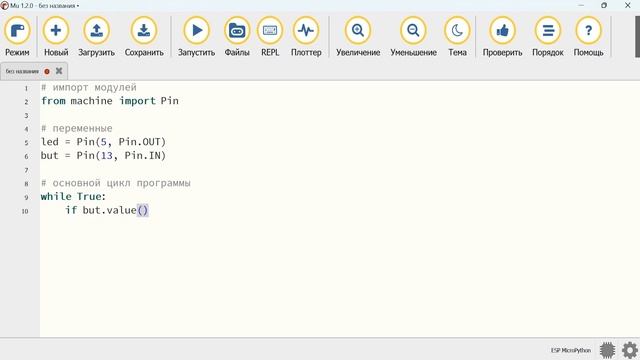This screenshot has height=360, width=640.
Task: Click line number 7 in the gutter
Action: click(27, 170)
